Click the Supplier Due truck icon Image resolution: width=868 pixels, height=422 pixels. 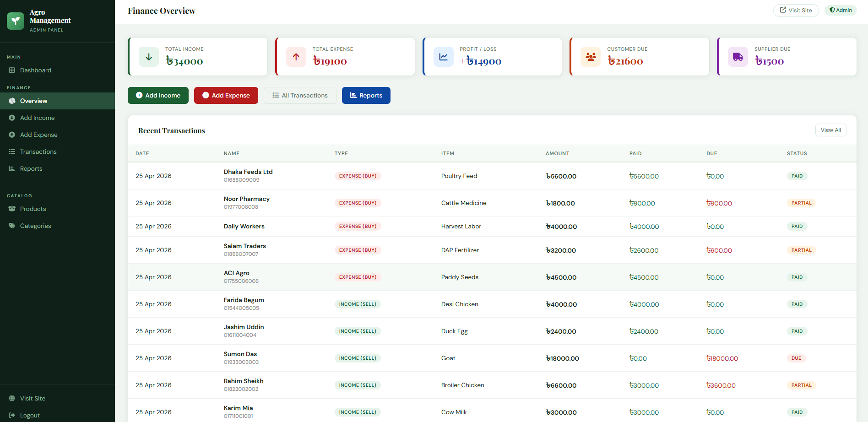pyautogui.click(x=738, y=57)
